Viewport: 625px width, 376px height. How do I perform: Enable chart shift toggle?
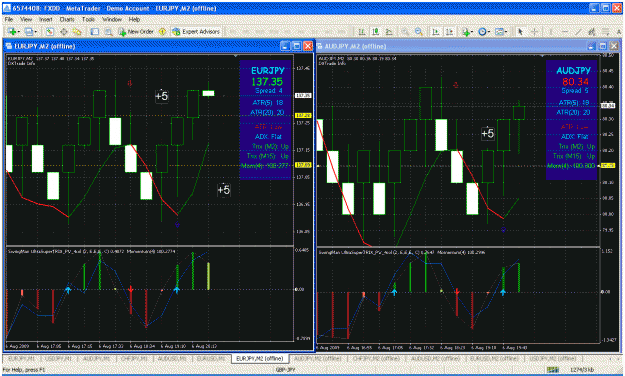450,31
